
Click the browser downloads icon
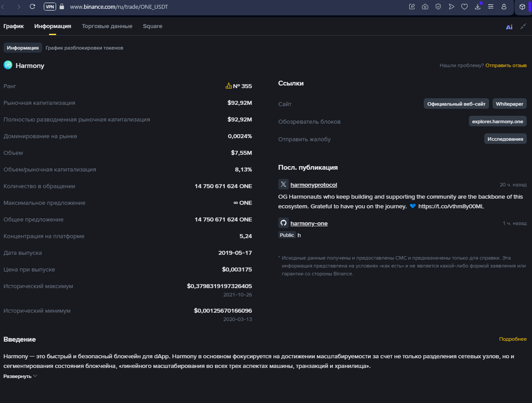point(478,7)
